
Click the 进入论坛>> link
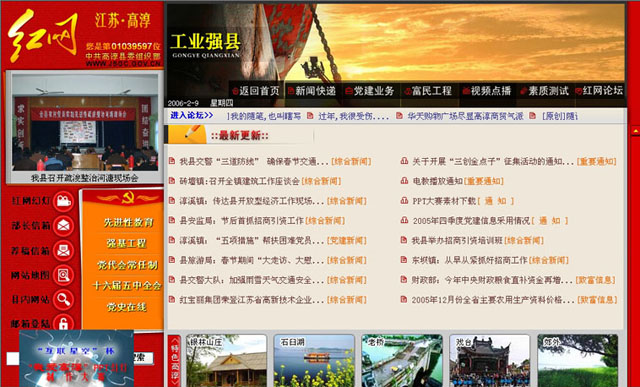[191, 116]
